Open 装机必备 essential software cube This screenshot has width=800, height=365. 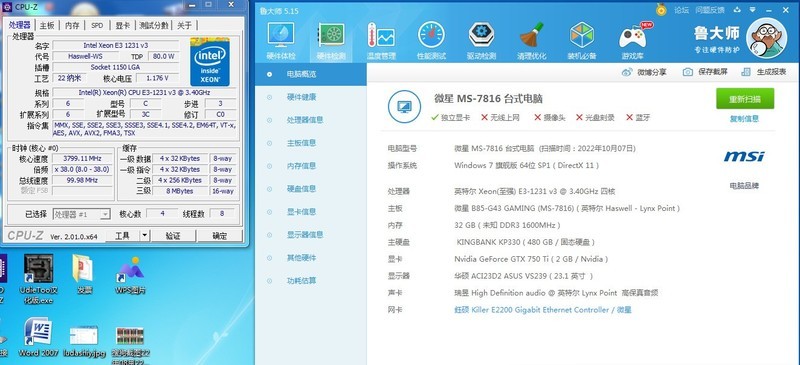(x=582, y=41)
